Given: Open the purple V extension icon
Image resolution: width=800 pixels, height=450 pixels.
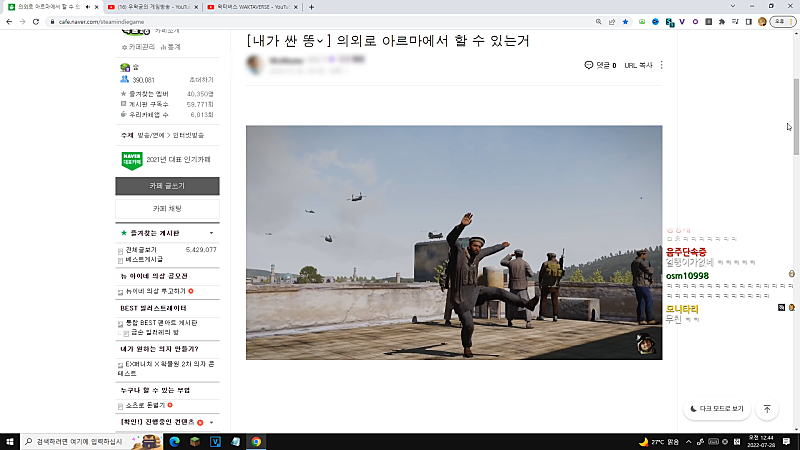Looking at the screenshot, I should [x=682, y=22].
